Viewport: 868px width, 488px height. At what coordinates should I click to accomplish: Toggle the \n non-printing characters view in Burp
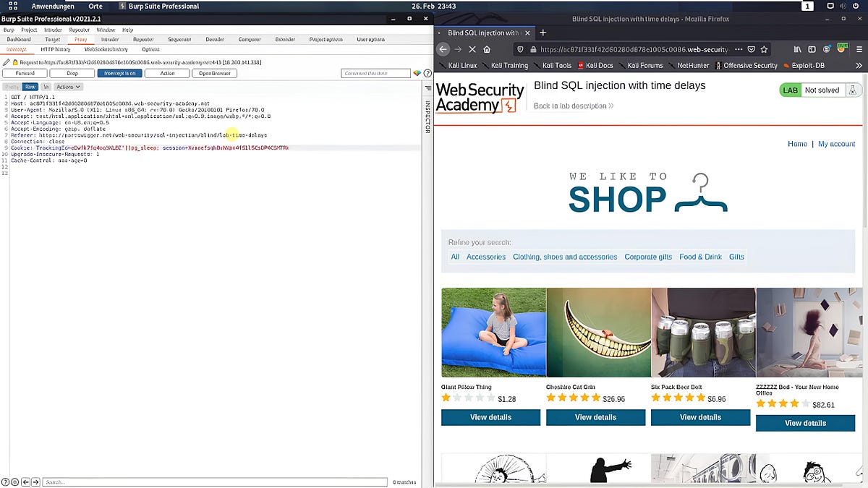[46, 86]
